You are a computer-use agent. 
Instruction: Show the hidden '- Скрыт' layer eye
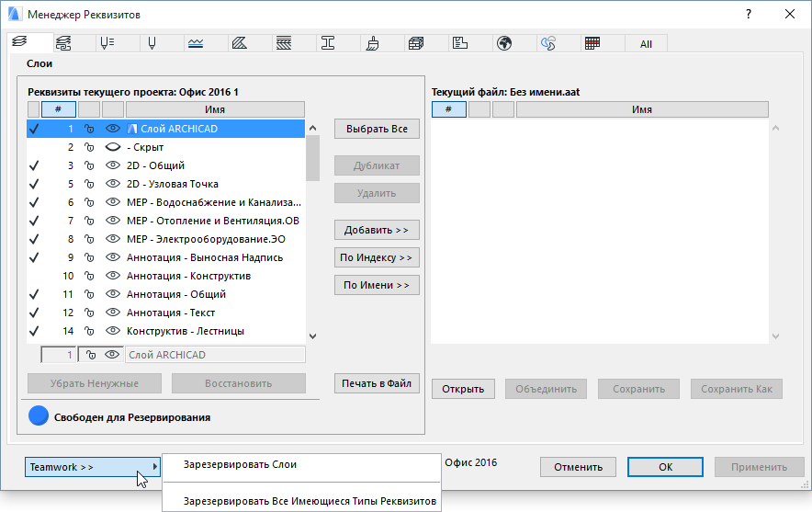[112, 147]
